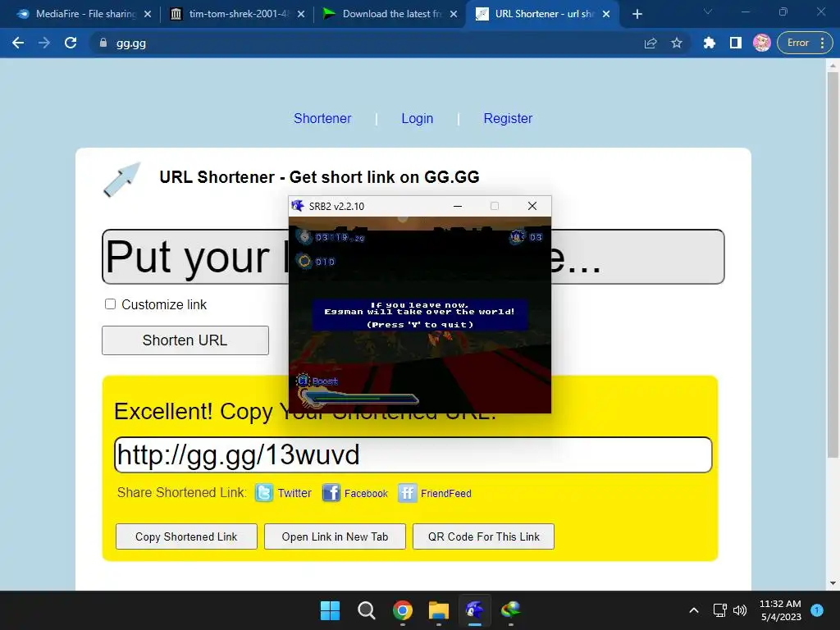Open the Chrome profile avatar
This screenshot has width=840, height=630.
(x=762, y=43)
